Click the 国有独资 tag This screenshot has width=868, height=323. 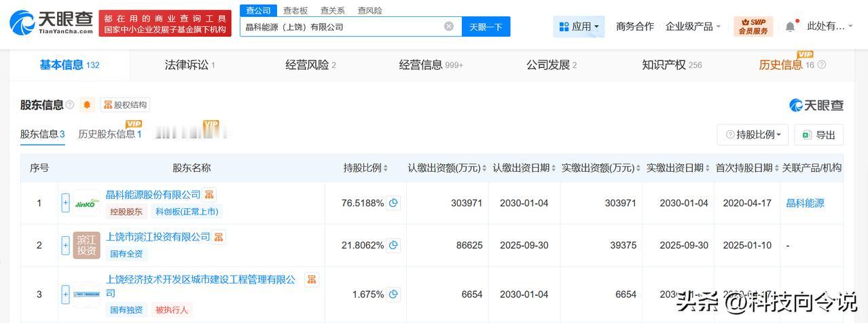click(126, 309)
